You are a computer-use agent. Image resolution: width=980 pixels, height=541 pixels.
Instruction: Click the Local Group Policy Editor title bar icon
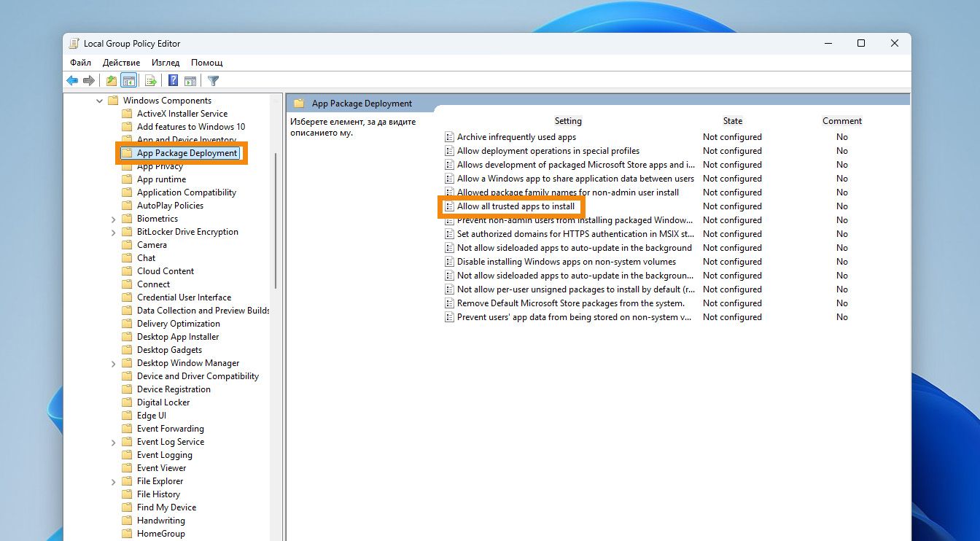pos(74,44)
